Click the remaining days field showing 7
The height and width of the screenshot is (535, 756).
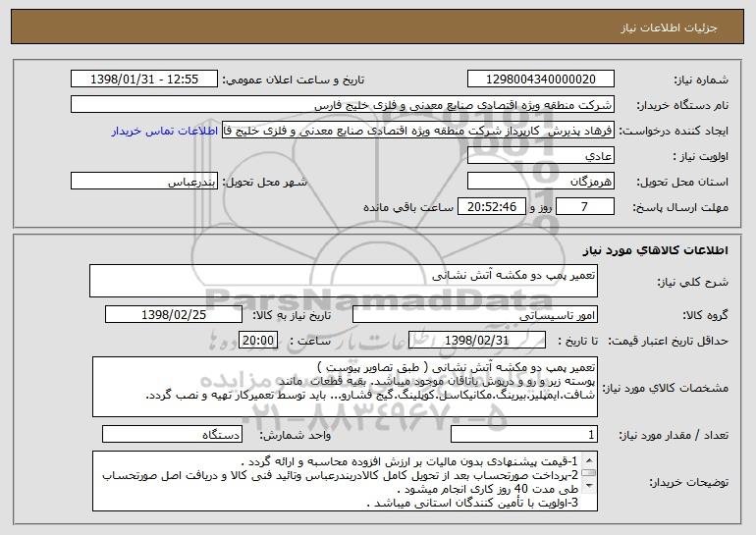point(585,207)
